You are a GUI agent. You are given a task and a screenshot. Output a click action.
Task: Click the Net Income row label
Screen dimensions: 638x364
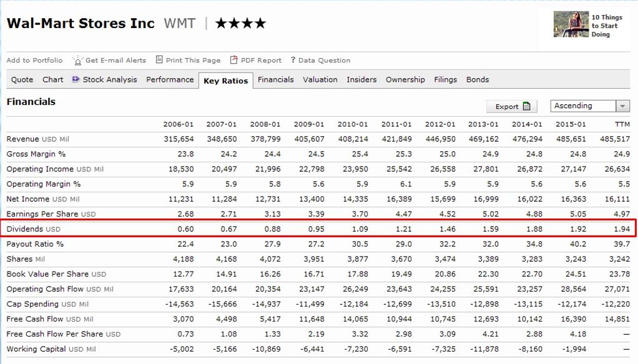click(42, 199)
